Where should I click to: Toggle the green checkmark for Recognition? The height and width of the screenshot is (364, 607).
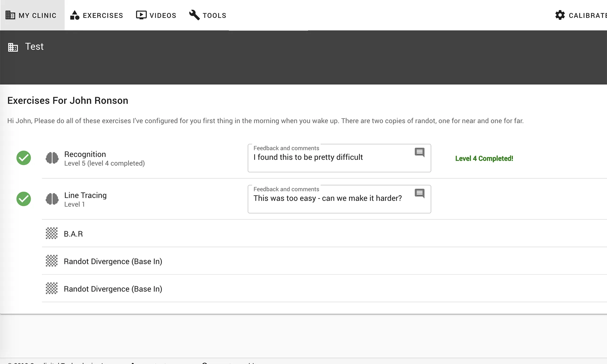(24, 158)
